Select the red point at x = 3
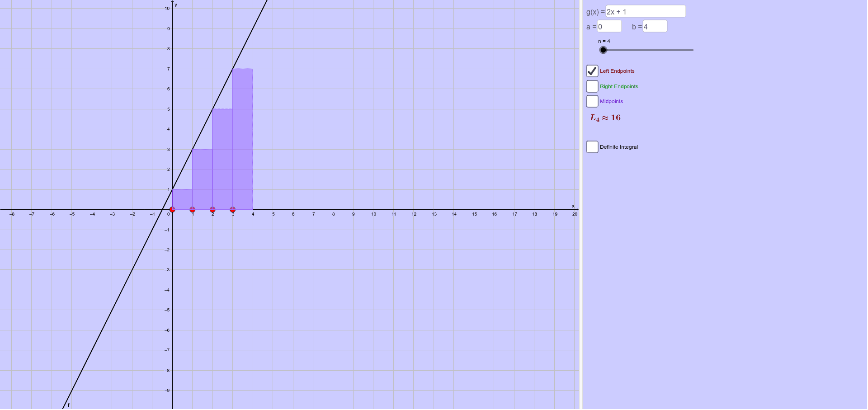 (x=232, y=209)
